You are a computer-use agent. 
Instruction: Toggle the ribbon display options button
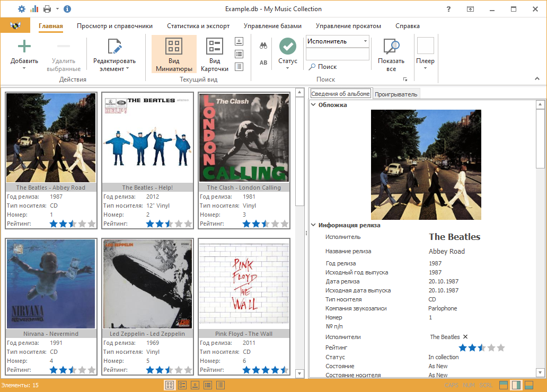pyautogui.click(x=470, y=9)
